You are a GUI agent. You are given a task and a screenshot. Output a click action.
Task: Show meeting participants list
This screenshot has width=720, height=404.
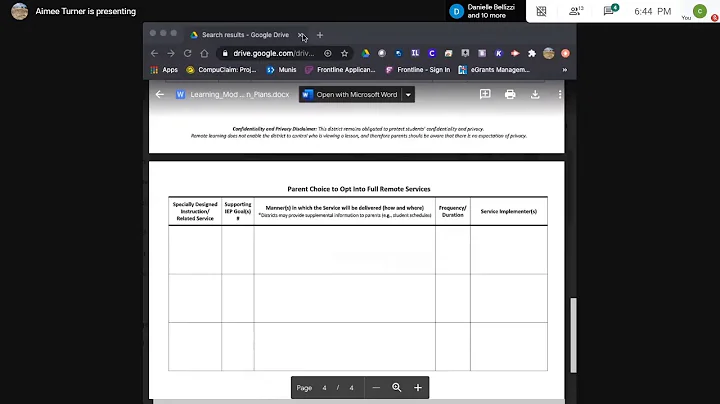[x=575, y=11]
